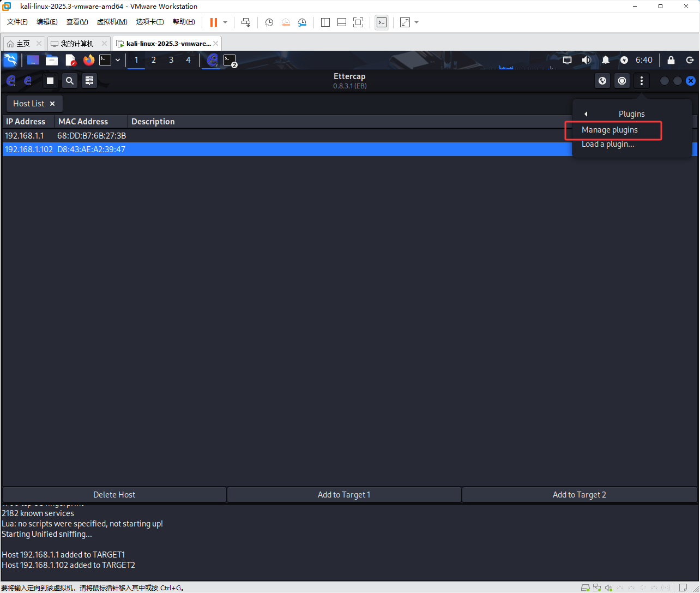700x593 pixels.
Task: Click the show desktop icon in Kali panel
Action: [x=33, y=60]
